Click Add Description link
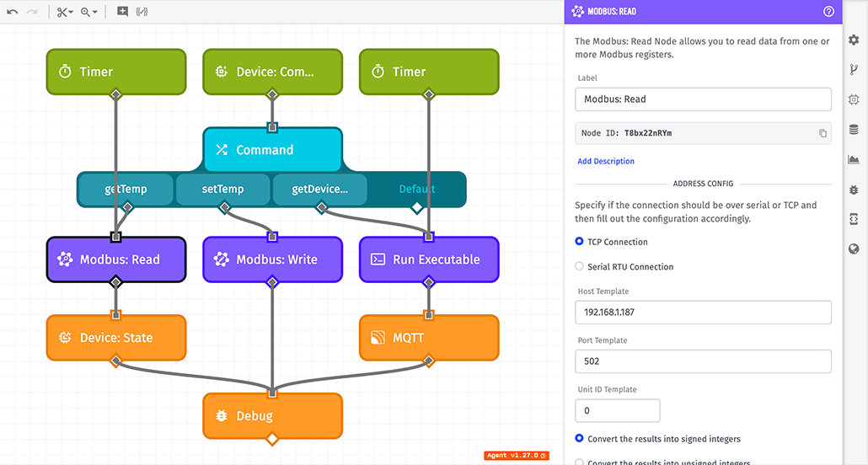Image resolution: width=868 pixels, height=465 pixels. pos(606,161)
